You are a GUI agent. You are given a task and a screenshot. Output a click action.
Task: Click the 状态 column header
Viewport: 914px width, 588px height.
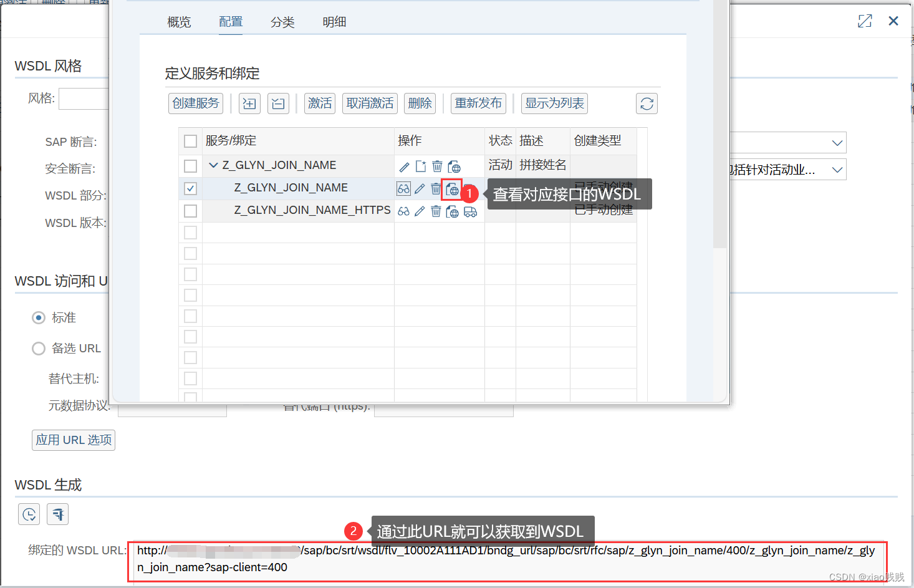(501, 141)
